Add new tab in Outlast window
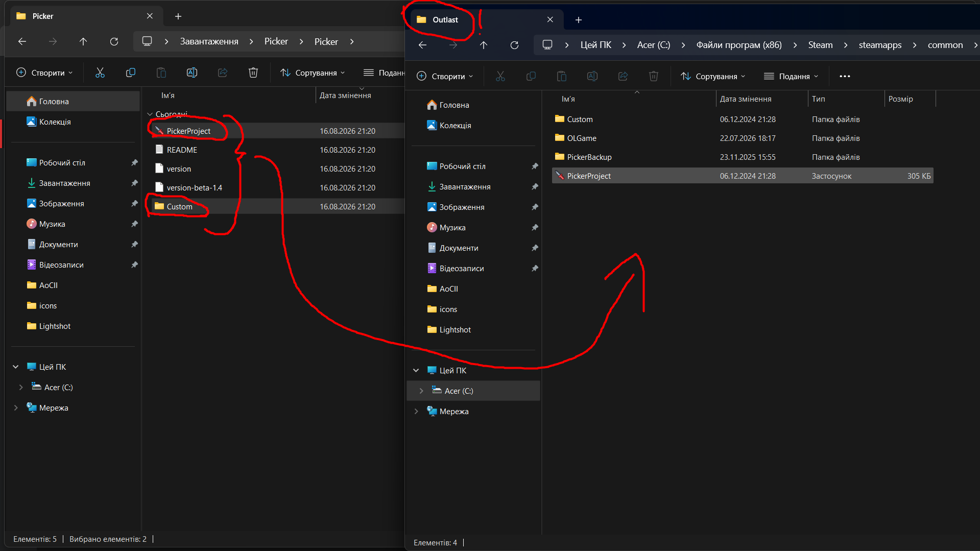The image size is (980, 551). pyautogui.click(x=578, y=20)
